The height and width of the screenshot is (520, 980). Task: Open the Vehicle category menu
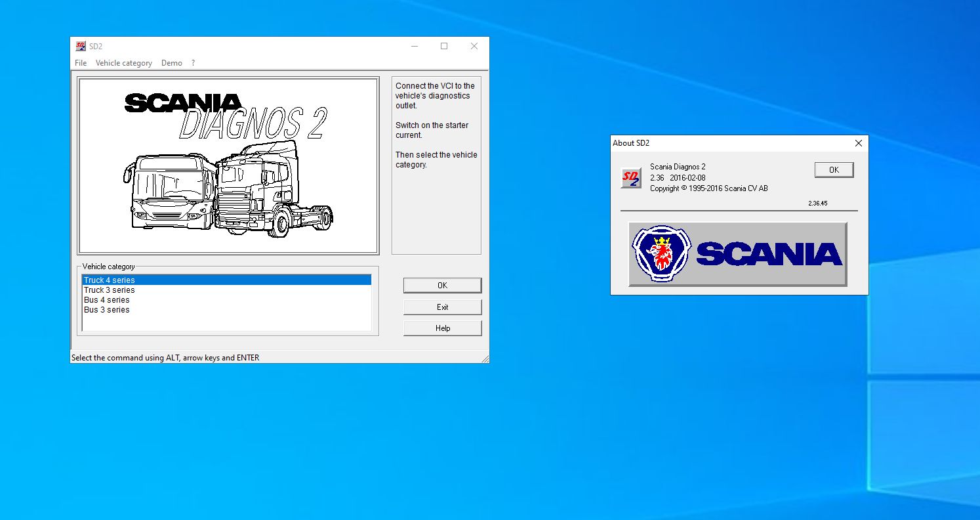[x=124, y=62]
